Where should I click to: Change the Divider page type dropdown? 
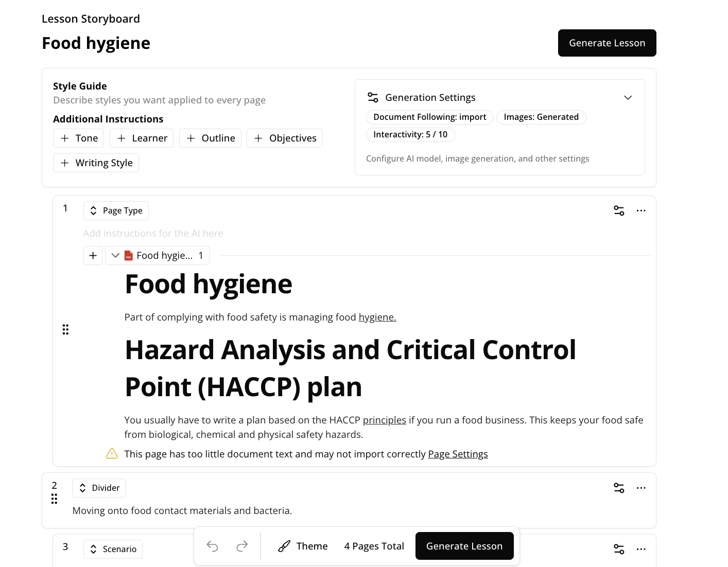coord(99,488)
